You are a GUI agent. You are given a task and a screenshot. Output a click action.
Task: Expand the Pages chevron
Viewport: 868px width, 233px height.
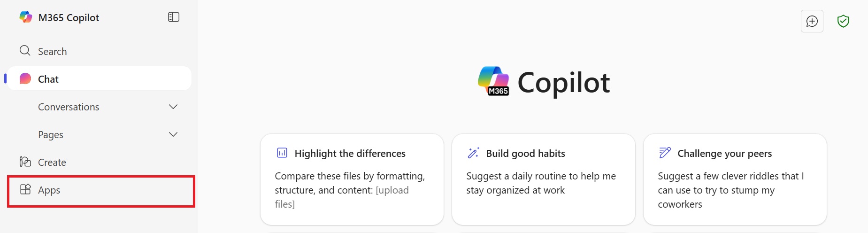[173, 135]
